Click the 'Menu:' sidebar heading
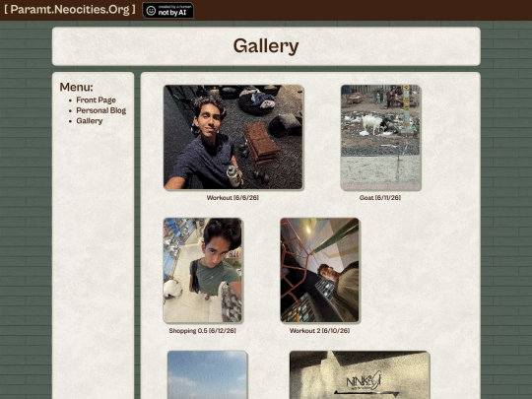This screenshot has width=532, height=399. pos(76,87)
